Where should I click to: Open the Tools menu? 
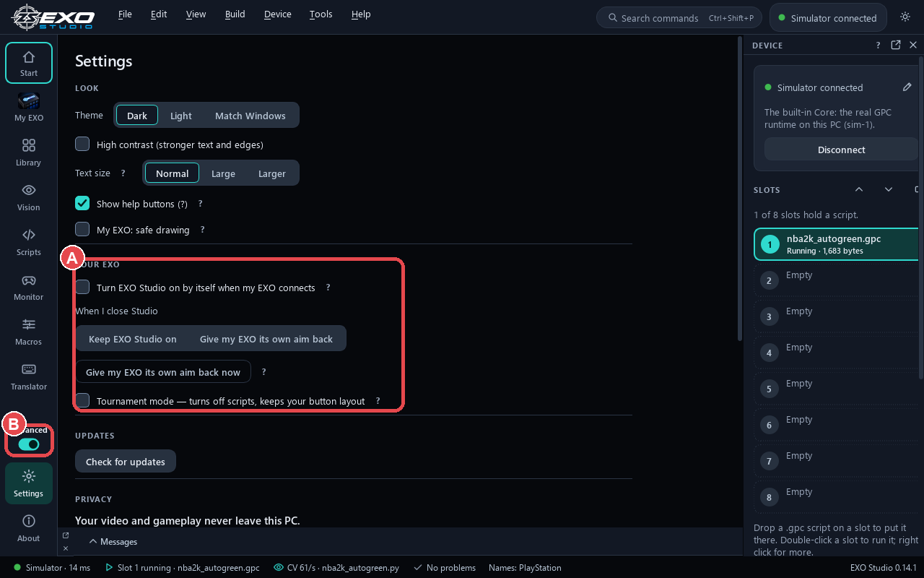coord(321,14)
